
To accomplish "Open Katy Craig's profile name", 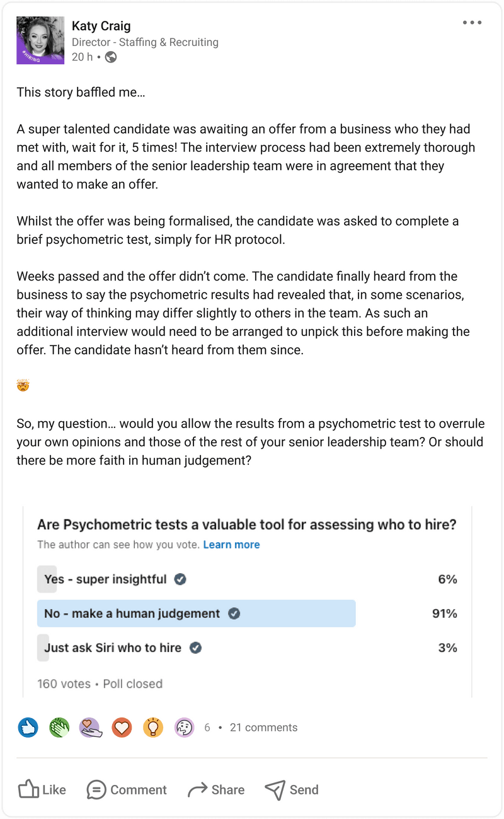I will click(x=101, y=26).
